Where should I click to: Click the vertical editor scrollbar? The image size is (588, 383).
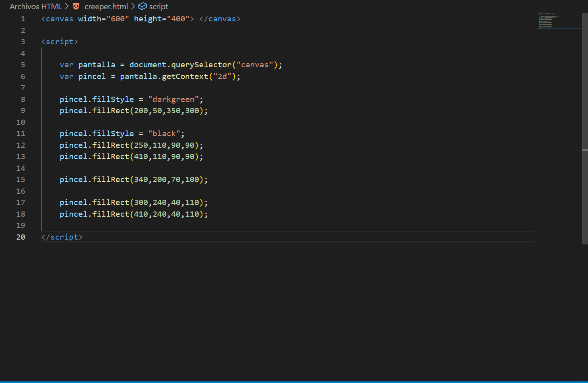[x=585, y=129]
